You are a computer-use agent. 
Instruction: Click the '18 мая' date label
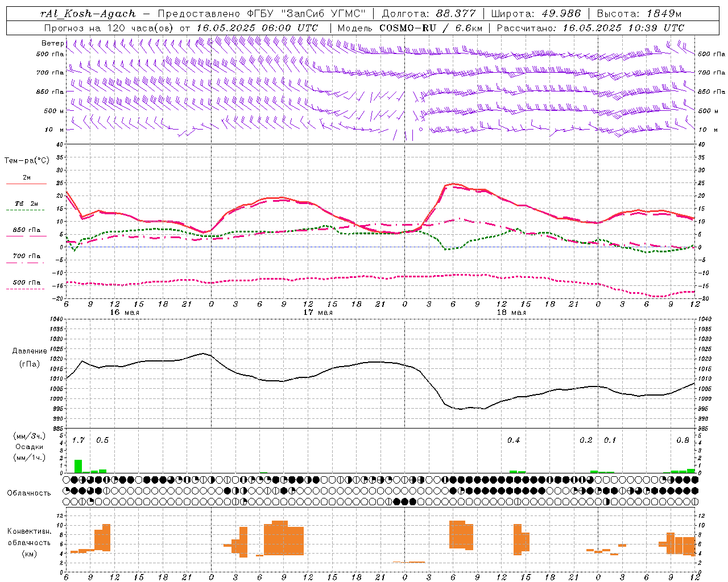[511, 313]
